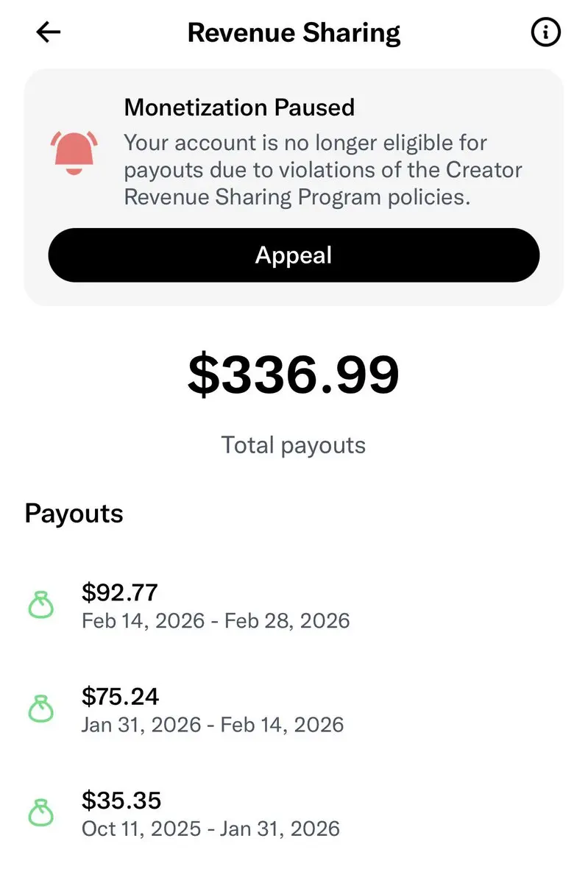Open the $75.24 payout entry
588x883 pixels.
click(120, 696)
